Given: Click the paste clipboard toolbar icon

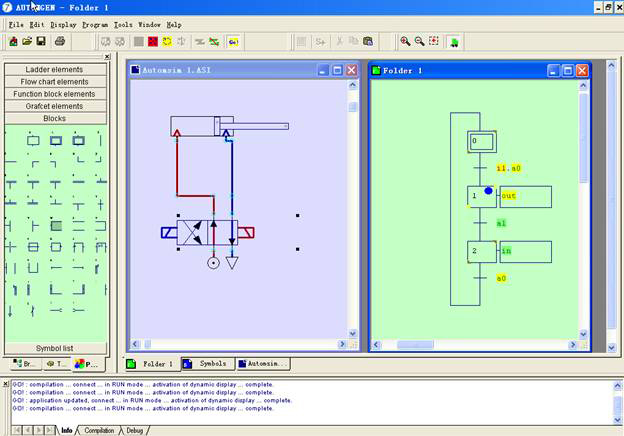Looking at the screenshot, I should point(368,41).
